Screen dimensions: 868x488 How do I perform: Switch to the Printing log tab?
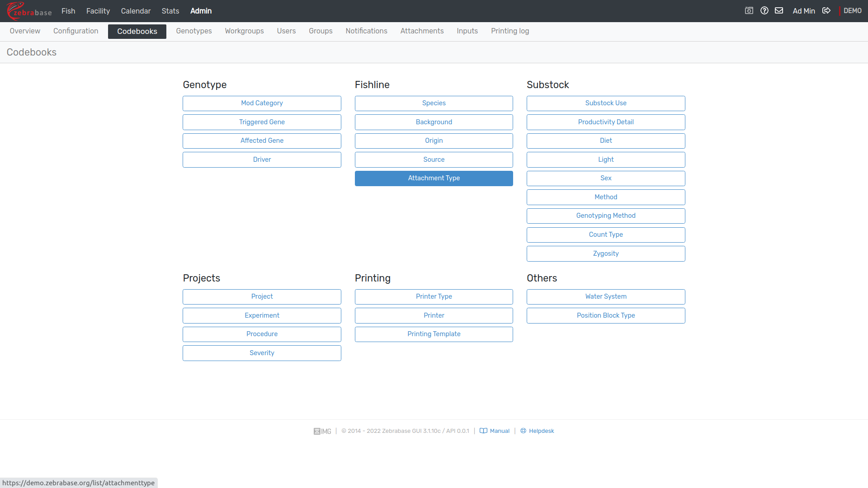(510, 31)
